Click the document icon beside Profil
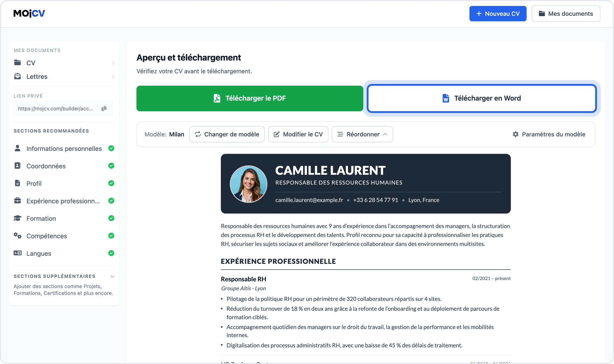This screenshot has height=364, width=614. [17, 183]
